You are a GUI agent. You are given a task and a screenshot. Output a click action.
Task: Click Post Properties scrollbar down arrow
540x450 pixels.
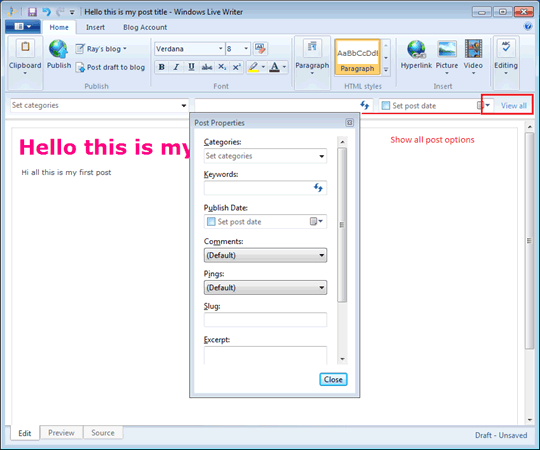[x=342, y=359]
